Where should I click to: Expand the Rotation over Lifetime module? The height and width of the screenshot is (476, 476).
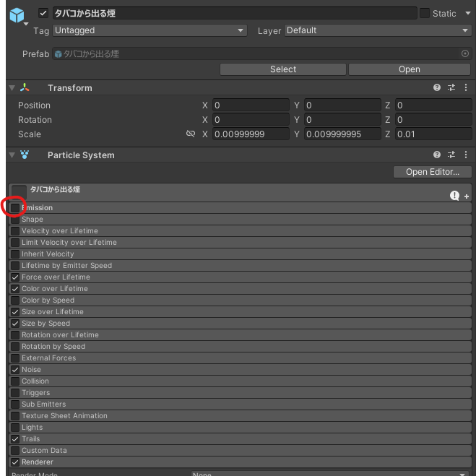coord(240,335)
